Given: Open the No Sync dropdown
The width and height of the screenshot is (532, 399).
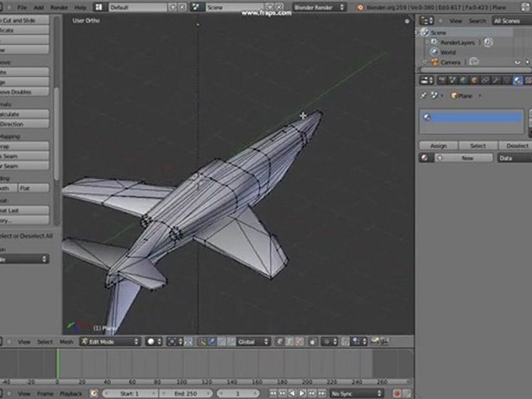Looking at the screenshot, I should click(356, 393).
